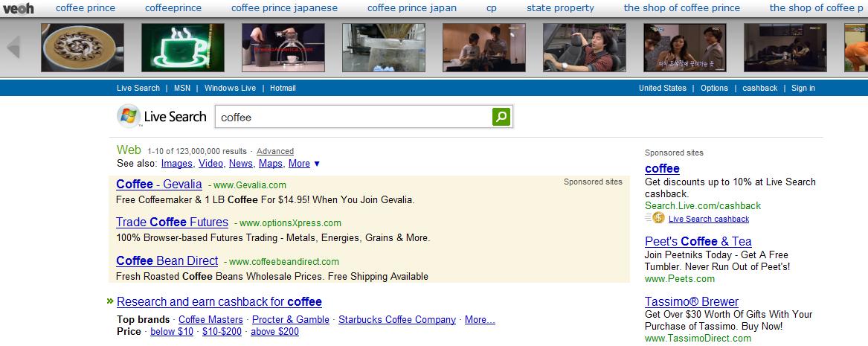Open the latte art coffee video thumbnail
Viewport: 868px width, 346px height.
pos(83,48)
